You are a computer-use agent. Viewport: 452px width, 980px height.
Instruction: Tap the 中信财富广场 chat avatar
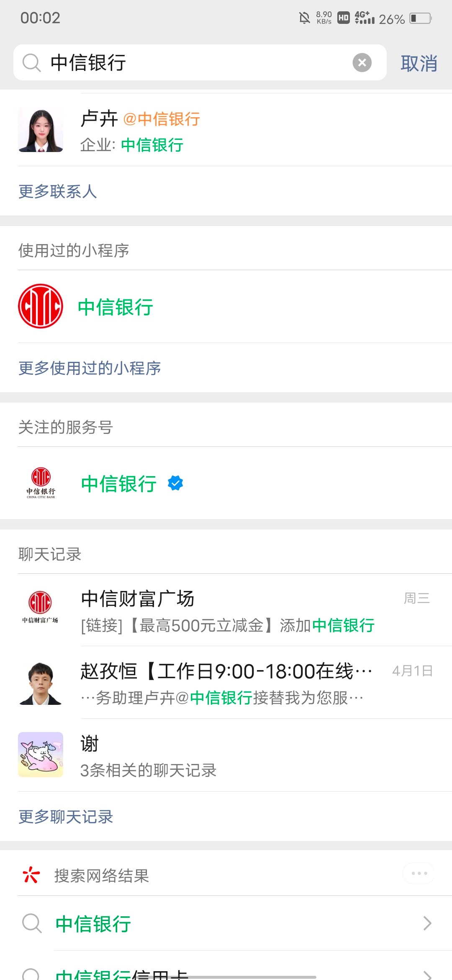click(x=41, y=606)
